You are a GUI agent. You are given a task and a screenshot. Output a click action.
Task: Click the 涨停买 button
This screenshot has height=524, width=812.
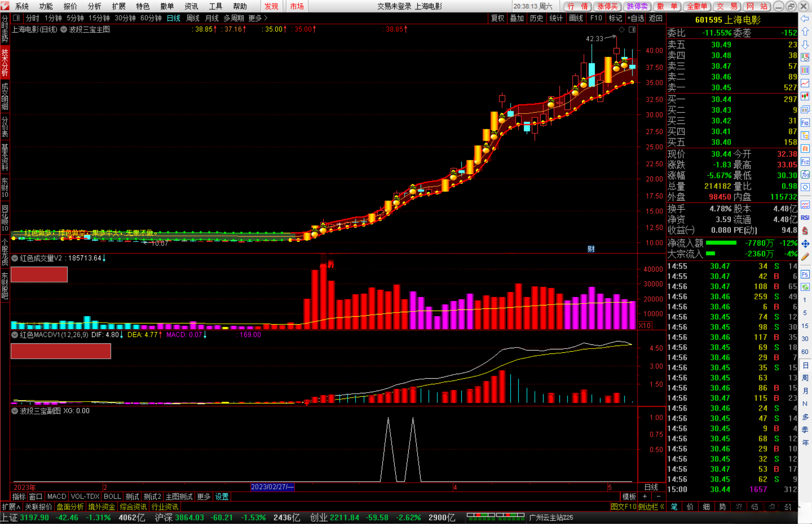[x=607, y=6]
